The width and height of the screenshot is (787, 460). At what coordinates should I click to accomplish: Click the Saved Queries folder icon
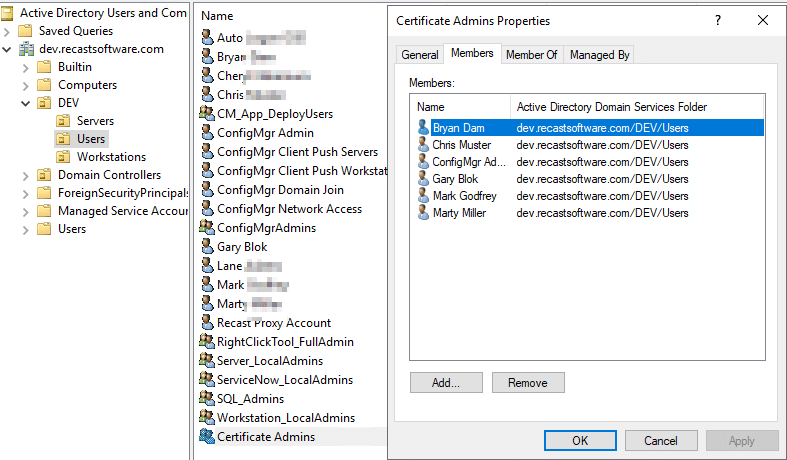coord(25,31)
